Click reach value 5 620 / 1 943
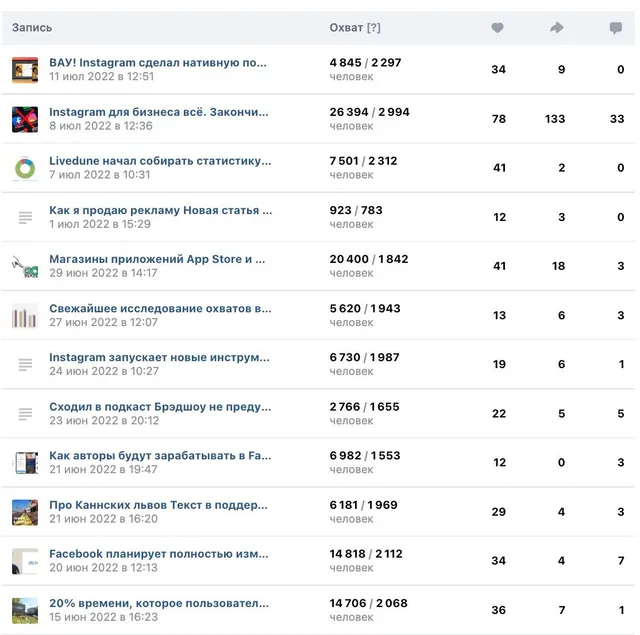Image resolution: width=640 pixels, height=635 pixels. [x=365, y=309]
